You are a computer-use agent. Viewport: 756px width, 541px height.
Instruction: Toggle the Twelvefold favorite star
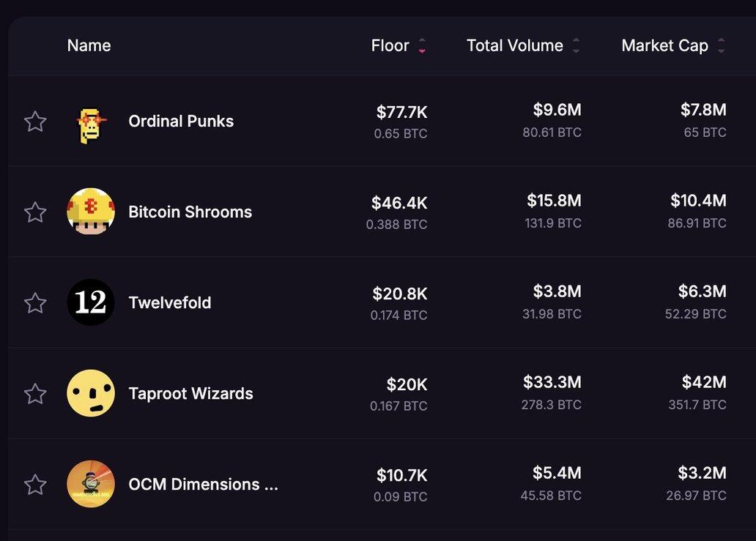click(35, 303)
